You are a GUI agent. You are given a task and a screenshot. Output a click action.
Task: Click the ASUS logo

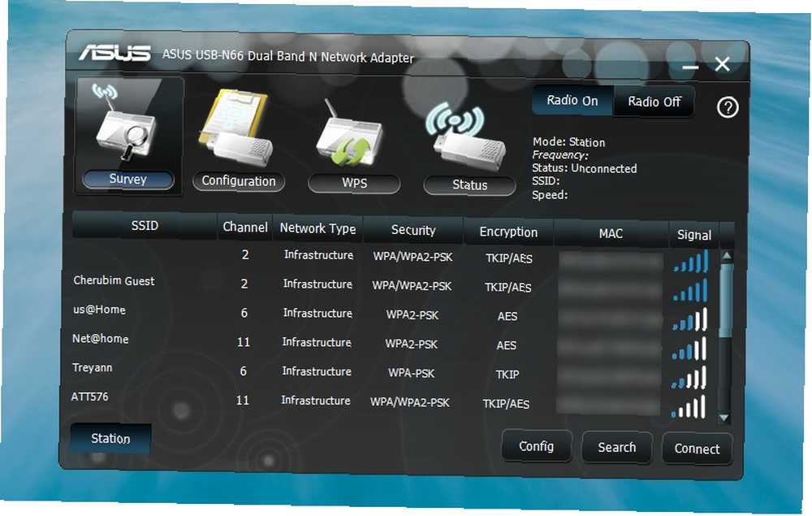[x=115, y=52]
